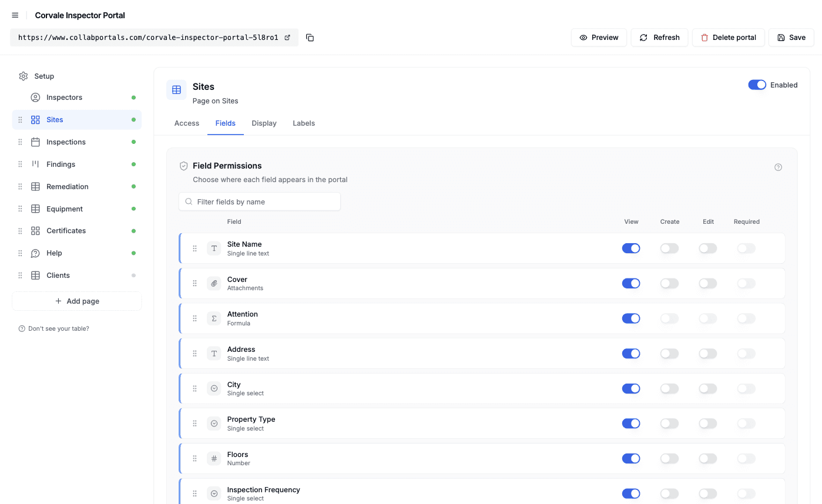Click the Attention formula sigma icon
This screenshot has height=504, width=822.
(x=214, y=318)
